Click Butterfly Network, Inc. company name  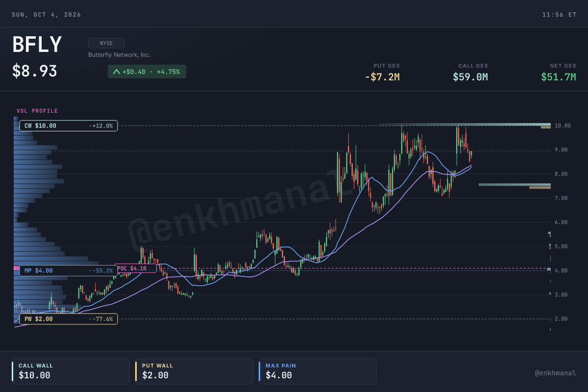(x=119, y=55)
